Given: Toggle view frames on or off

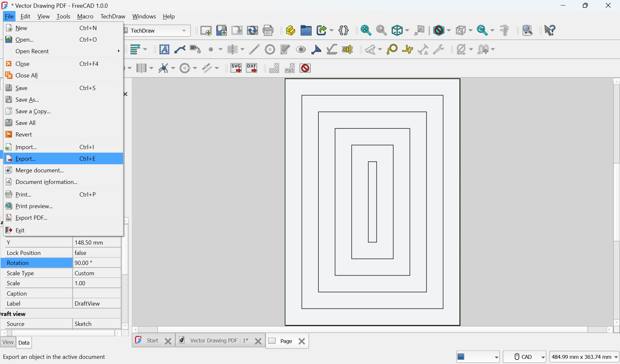Looking at the screenshot, I should tap(305, 68).
